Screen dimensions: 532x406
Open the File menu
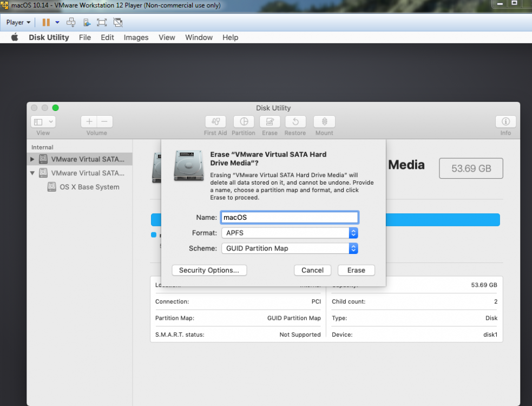pyautogui.click(x=85, y=37)
